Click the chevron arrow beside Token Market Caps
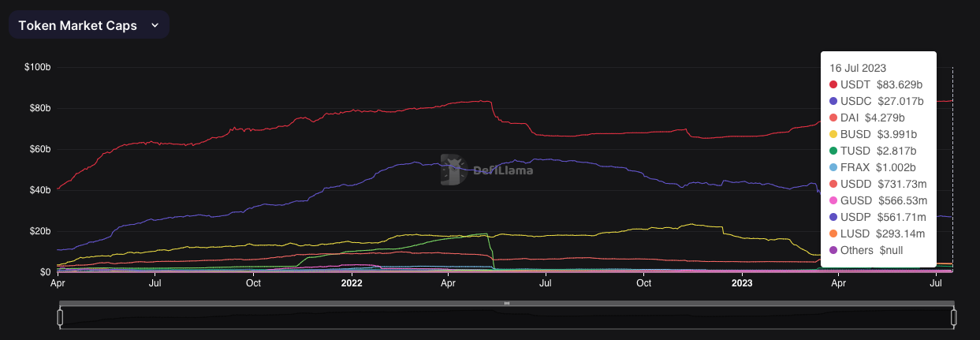Image resolution: width=980 pixels, height=340 pixels. pyautogui.click(x=155, y=25)
